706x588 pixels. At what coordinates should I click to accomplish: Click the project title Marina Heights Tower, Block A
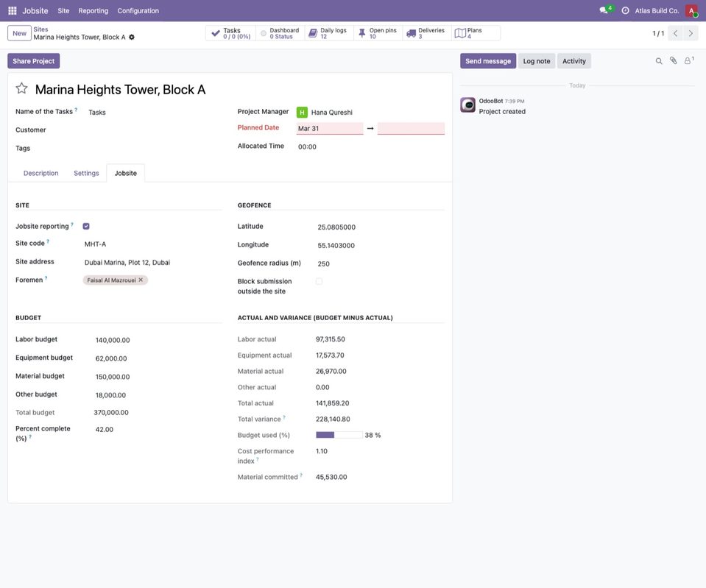coord(120,90)
